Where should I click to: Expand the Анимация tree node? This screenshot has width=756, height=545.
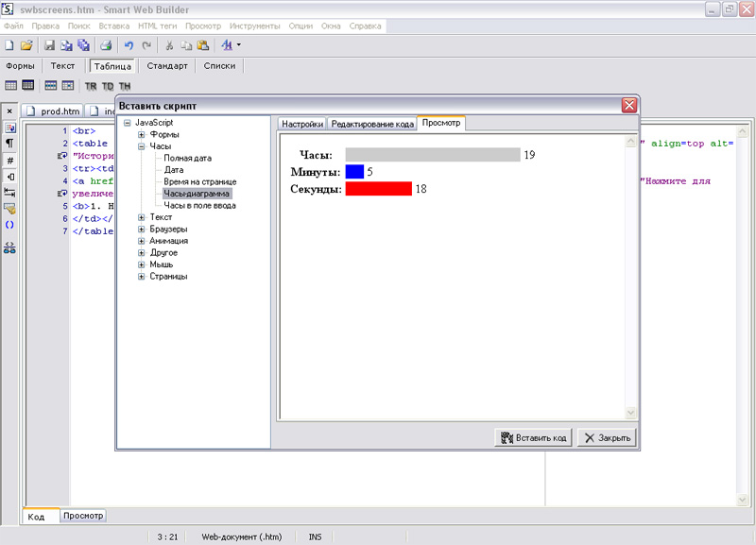pos(141,241)
